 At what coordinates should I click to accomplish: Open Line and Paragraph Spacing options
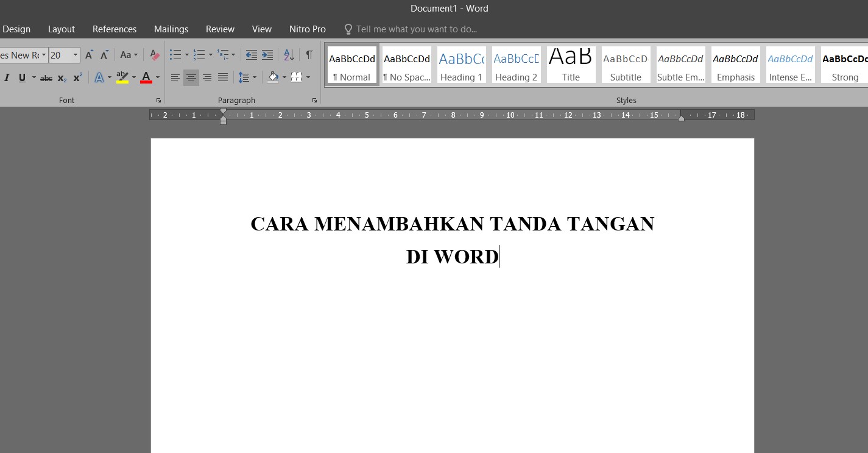point(247,77)
